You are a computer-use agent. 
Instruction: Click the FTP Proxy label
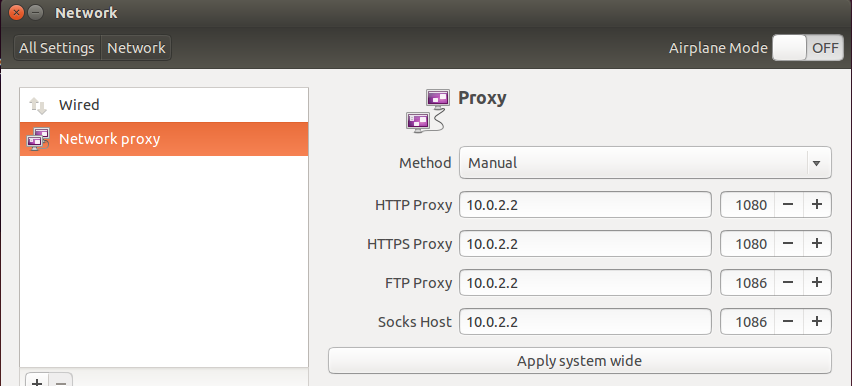pyautogui.click(x=418, y=283)
